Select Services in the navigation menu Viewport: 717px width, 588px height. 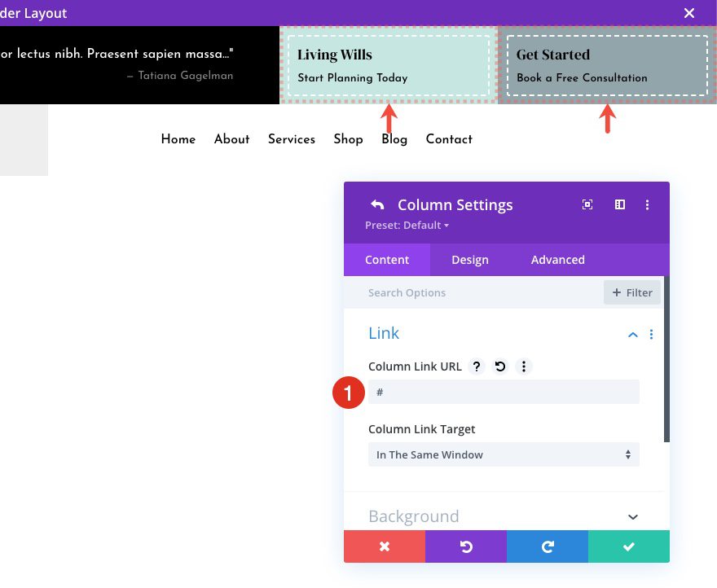coord(292,139)
